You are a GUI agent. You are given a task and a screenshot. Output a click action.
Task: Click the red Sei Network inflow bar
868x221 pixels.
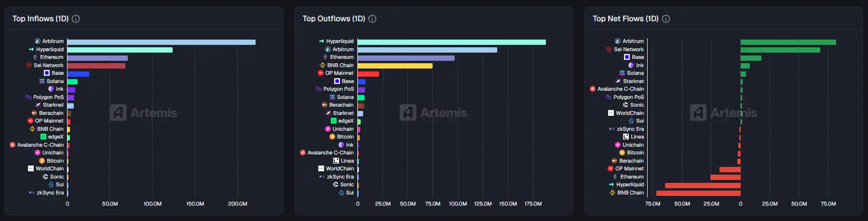pyautogui.click(x=96, y=66)
